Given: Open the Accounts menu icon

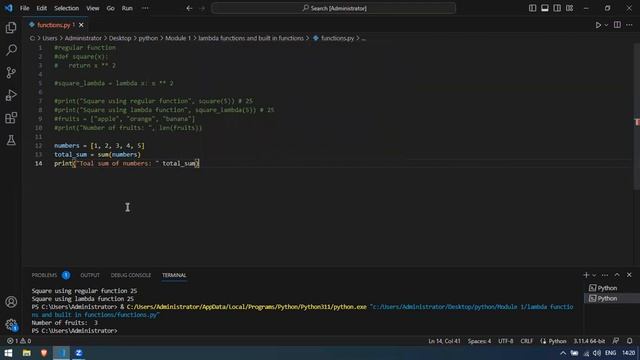Looking at the screenshot, I should [11, 302].
